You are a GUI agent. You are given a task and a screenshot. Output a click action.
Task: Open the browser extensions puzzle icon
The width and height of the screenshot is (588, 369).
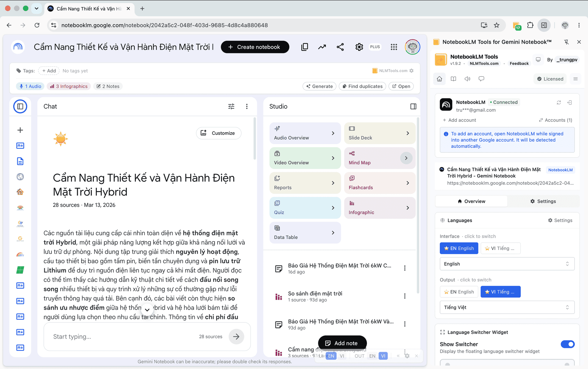(530, 25)
